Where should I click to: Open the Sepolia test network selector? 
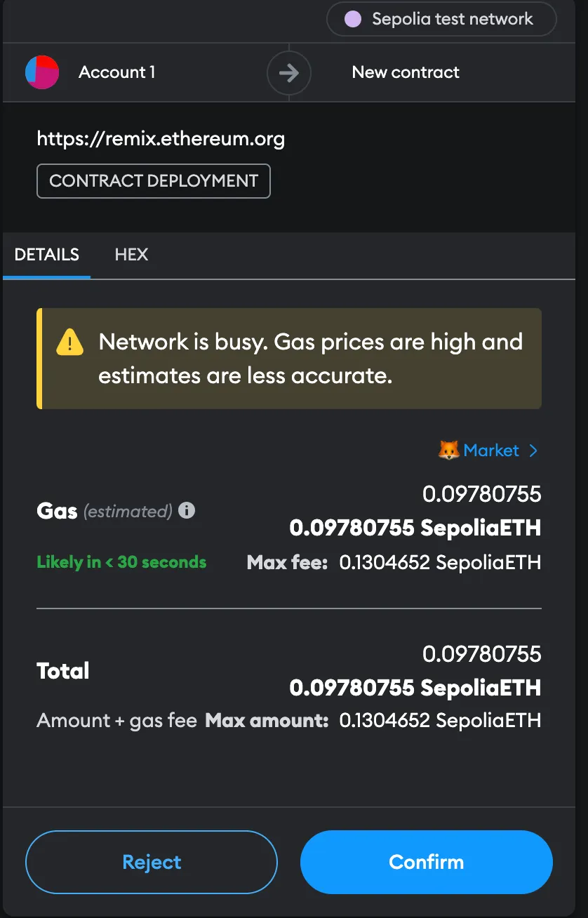pyautogui.click(x=441, y=19)
